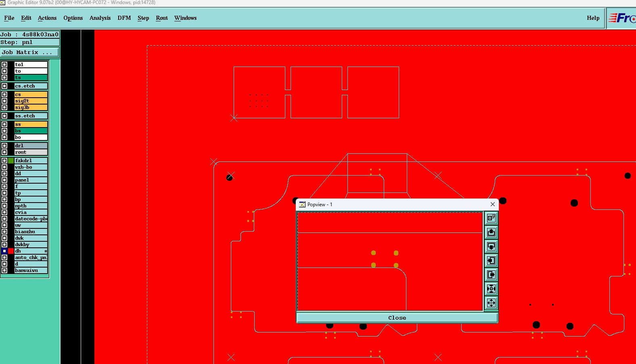The height and width of the screenshot is (364, 636).
Task: Zoom out Popview with outward arrows icon
Action: click(491, 303)
